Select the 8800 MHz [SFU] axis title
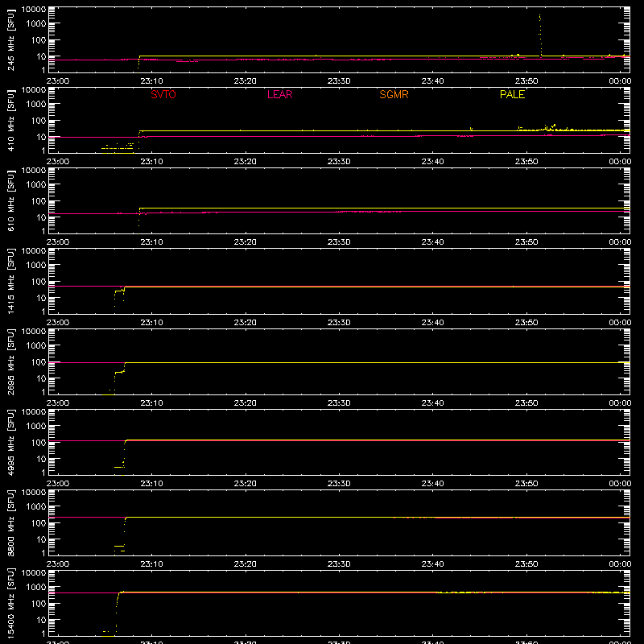The width and height of the screenshot is (644, 644). click(x=10, y=522)
